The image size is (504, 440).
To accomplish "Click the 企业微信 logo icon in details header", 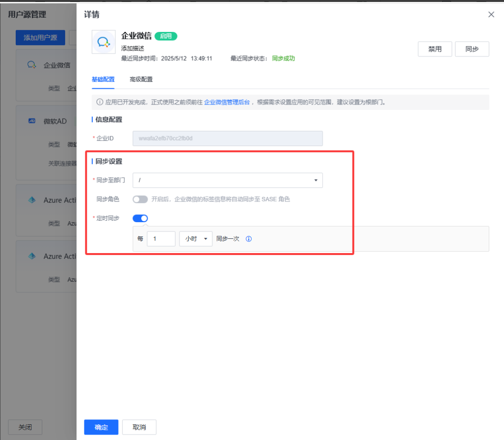I will [x=103, y=42].
